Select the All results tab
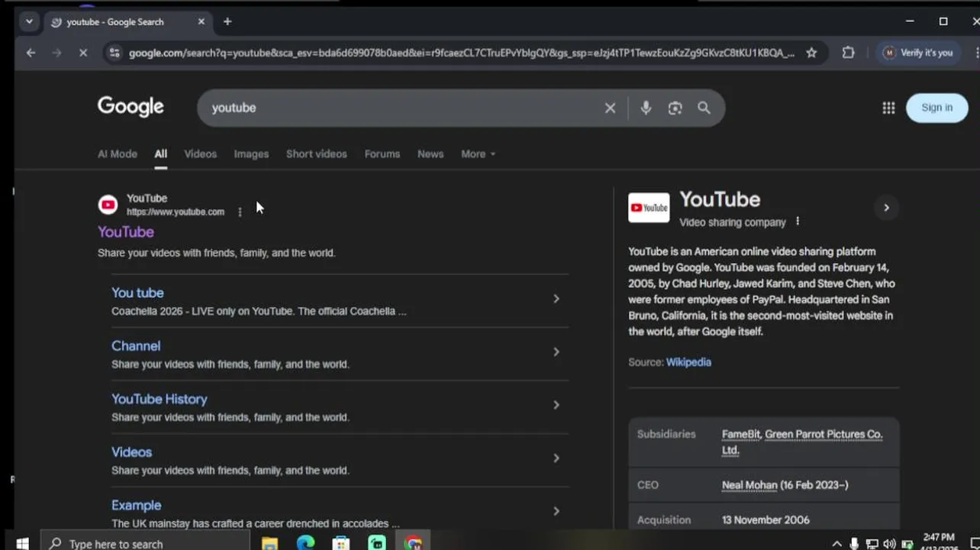This screenshot has height=550, width=980. pos(160,154)
